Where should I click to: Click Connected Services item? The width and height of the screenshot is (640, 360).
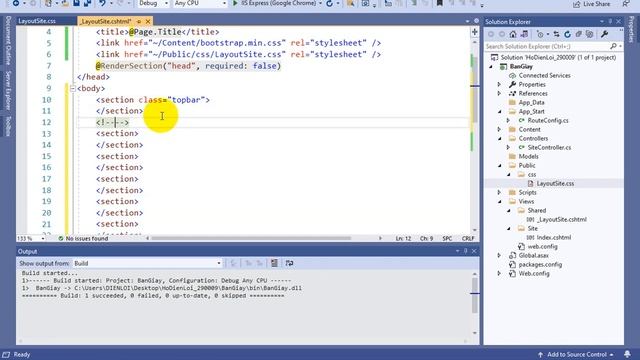click(x=544, y=76)
